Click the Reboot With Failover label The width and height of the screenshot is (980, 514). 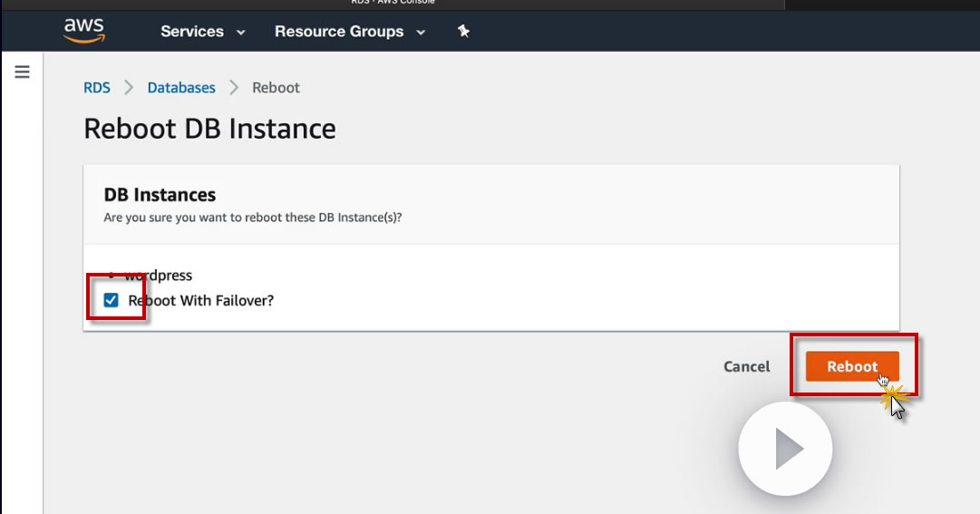pos(200,300)
